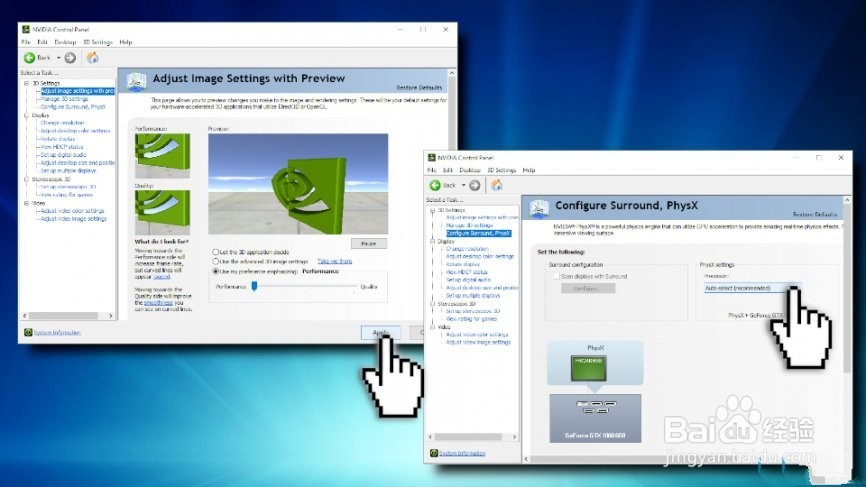
Task: Click Pause button under 3D preview
Action: pyautogui.click(x=369, y=244)
